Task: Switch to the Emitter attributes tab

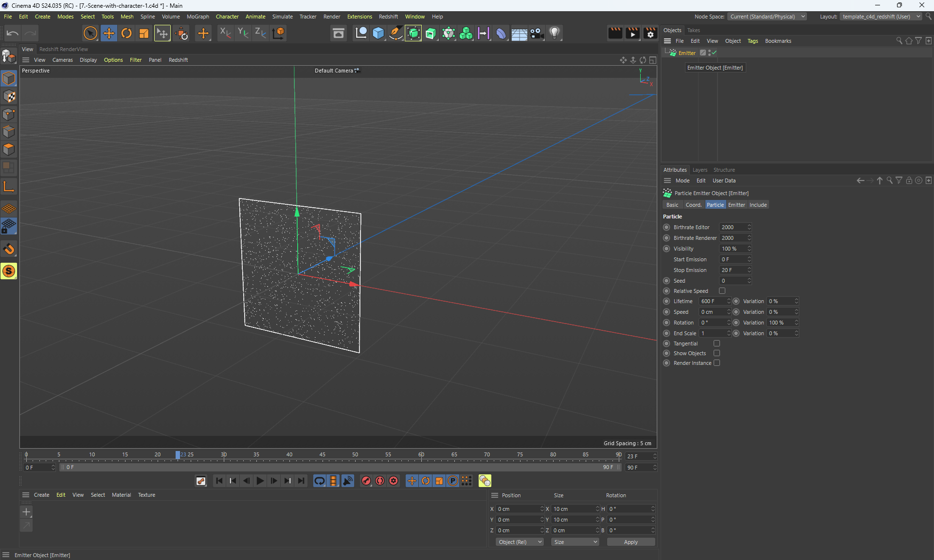Action: click(x=736, y=205)
